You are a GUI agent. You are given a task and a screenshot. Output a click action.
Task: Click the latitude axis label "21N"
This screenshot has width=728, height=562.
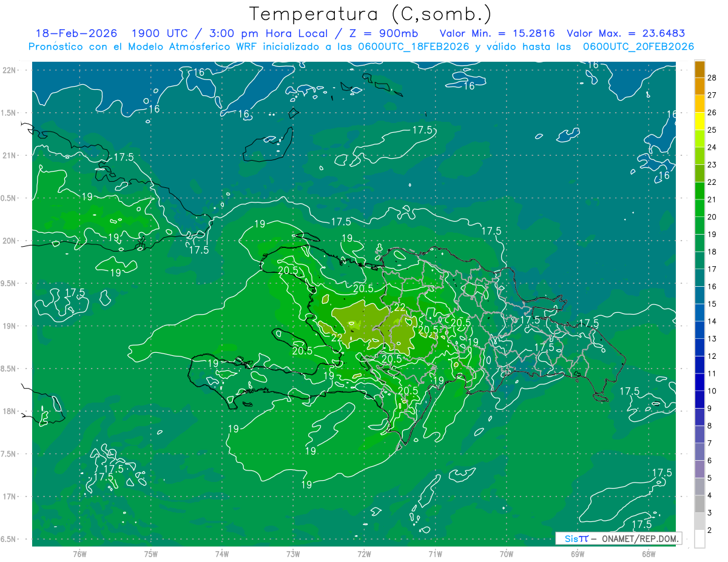click(10, 155)
